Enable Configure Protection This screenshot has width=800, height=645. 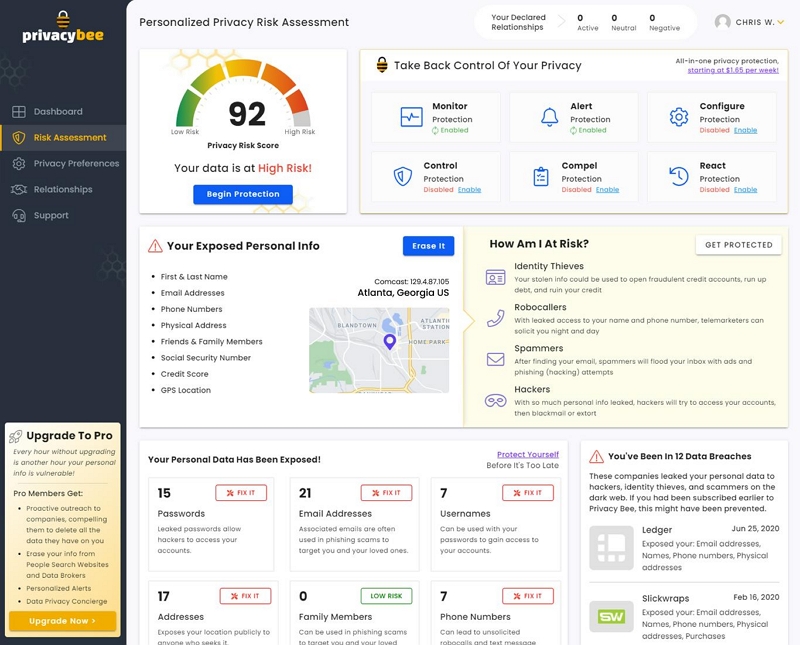pyautogui.click(x=745, y=131)
